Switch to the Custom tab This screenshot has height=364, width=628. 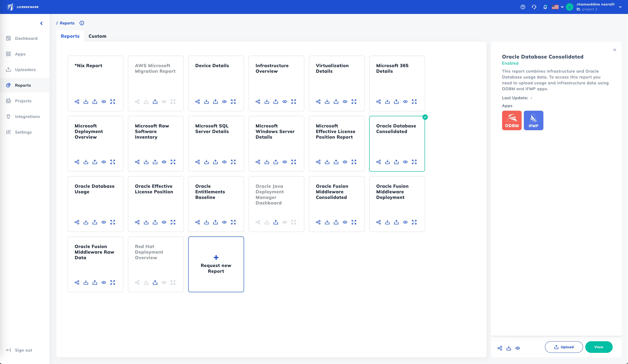coord(97,36)
